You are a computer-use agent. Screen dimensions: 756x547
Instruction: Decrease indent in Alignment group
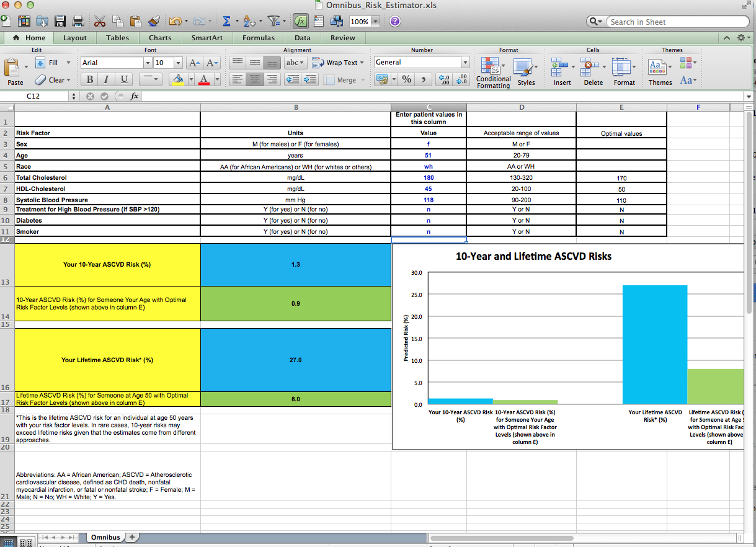click(x=293, y=79)
